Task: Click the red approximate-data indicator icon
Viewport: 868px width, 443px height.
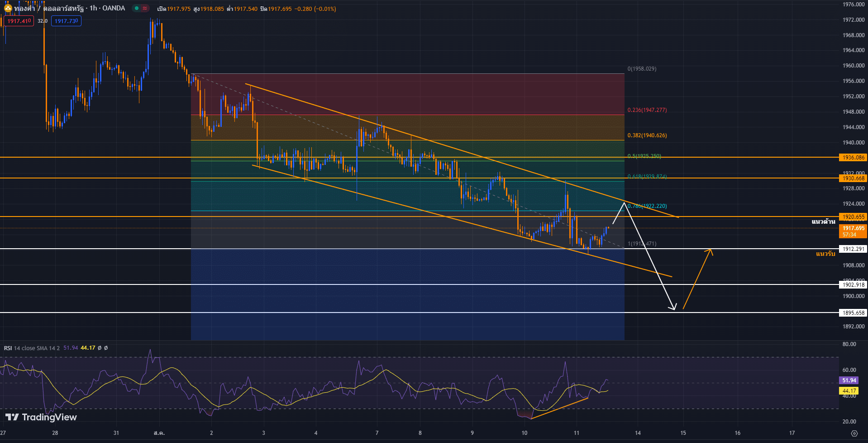Action: pyautogui.click(x=145, y=8)
